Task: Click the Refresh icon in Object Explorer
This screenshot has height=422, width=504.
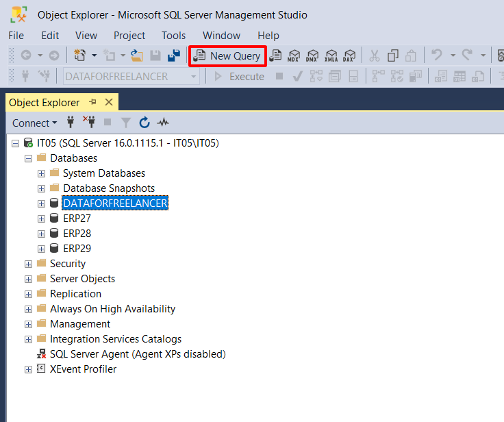Action: click(144, 123)
